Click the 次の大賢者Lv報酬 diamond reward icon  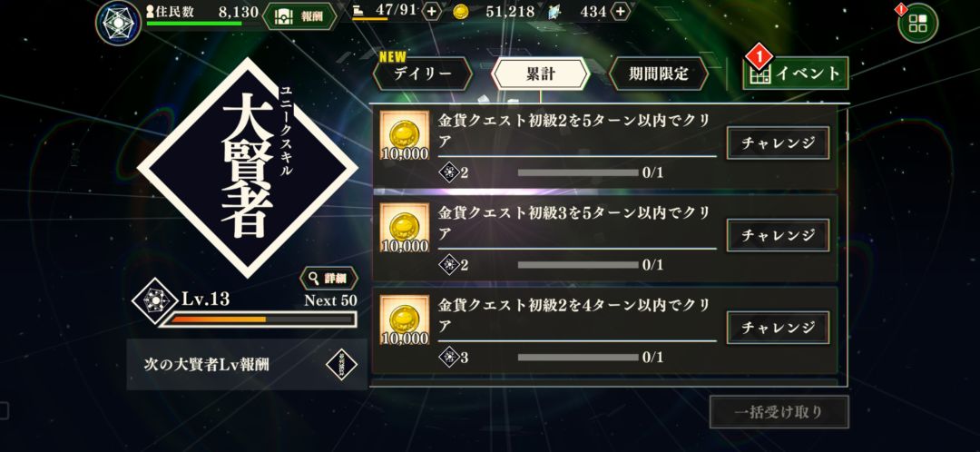coord(342,366)
